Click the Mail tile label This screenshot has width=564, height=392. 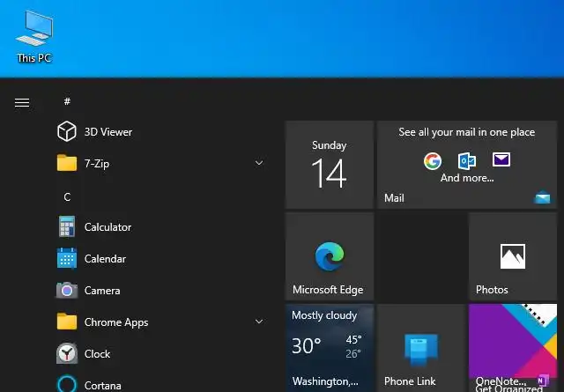[394, 198]
